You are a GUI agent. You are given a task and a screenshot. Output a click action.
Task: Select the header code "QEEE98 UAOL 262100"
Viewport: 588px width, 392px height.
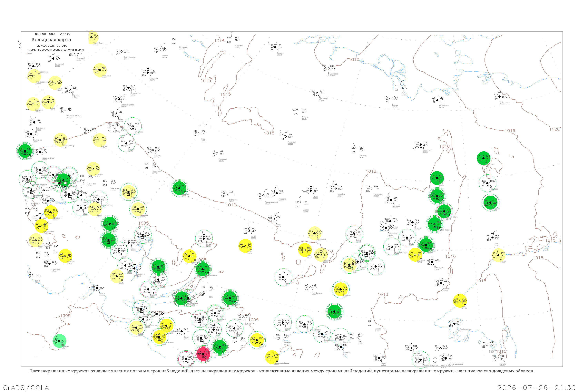53,34
